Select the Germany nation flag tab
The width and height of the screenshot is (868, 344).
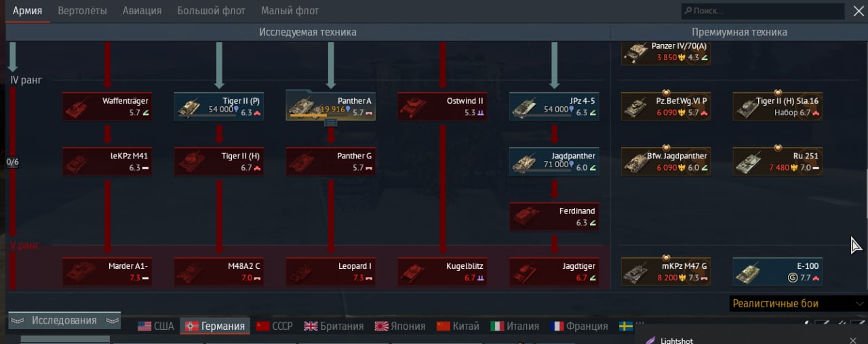click(216, 326)
